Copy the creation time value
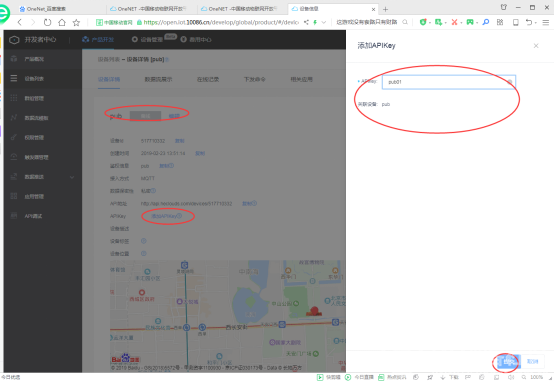Viewport: 554px width, 383px height. pyautogui.click(x=200, y=153)
